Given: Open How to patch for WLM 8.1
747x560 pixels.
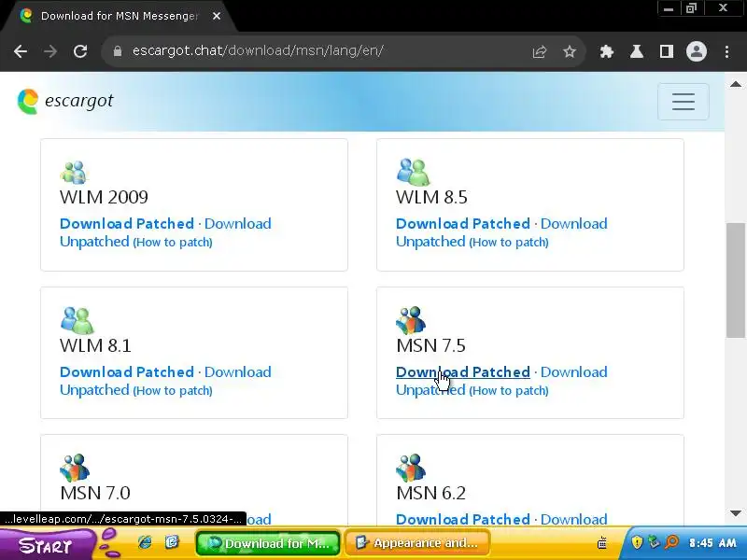Looking at the screenshot, I should 173,390.
